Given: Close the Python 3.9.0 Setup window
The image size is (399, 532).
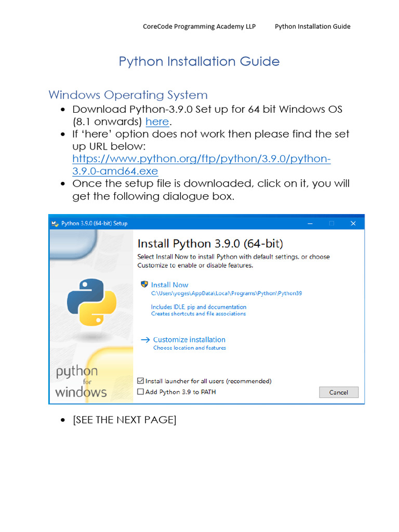Looking at the screenshot, I should click(x=353, y=223).
